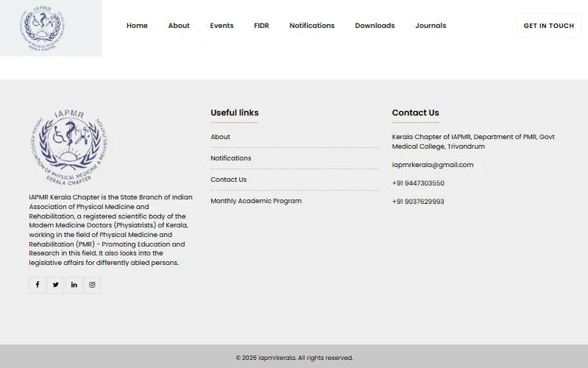Open the FIDR navigation item

click(262, 26)
